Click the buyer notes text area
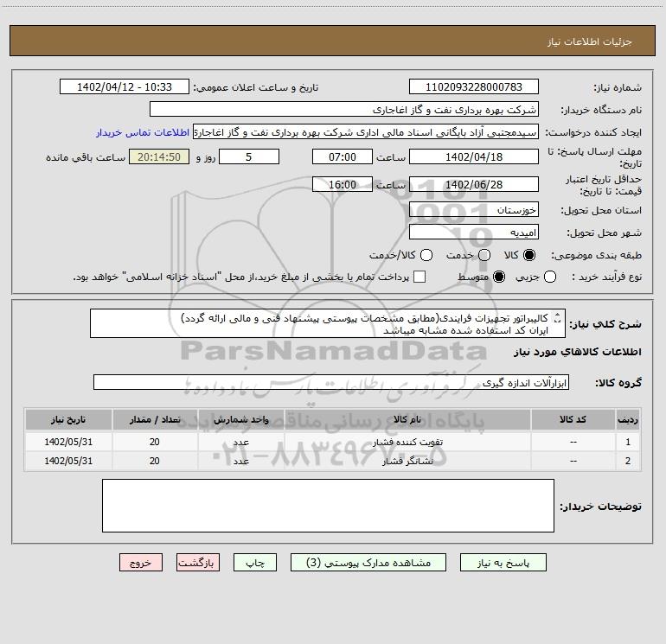The width and height of the screenshot is (666, 644). [x=328, y=505]
